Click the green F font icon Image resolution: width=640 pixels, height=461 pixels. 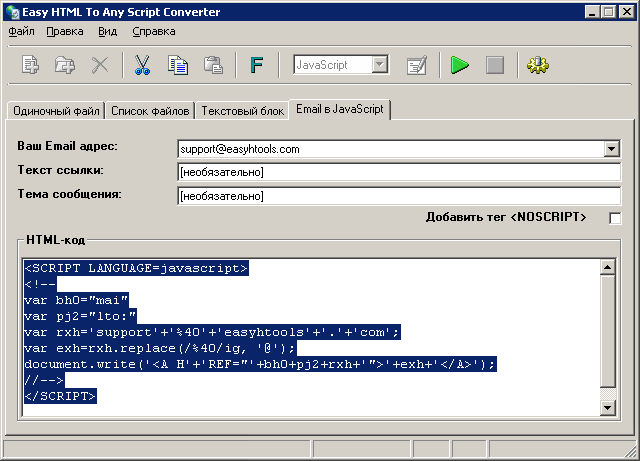(257, 65)
